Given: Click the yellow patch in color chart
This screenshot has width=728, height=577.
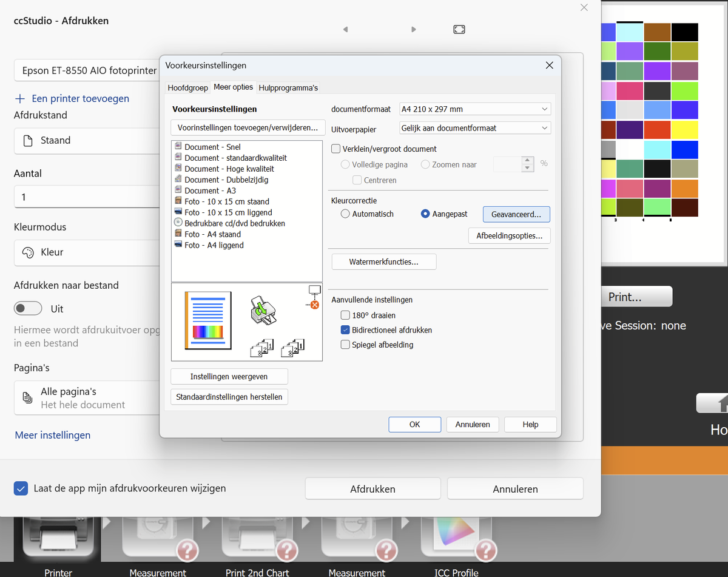Looking at the screenshot, I should click(x=684, y=130).
